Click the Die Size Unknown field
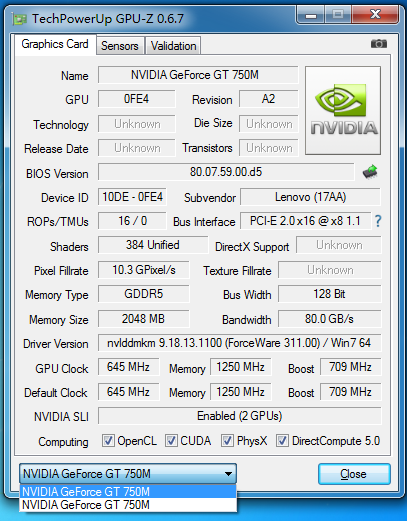 (x=269, y=124)
